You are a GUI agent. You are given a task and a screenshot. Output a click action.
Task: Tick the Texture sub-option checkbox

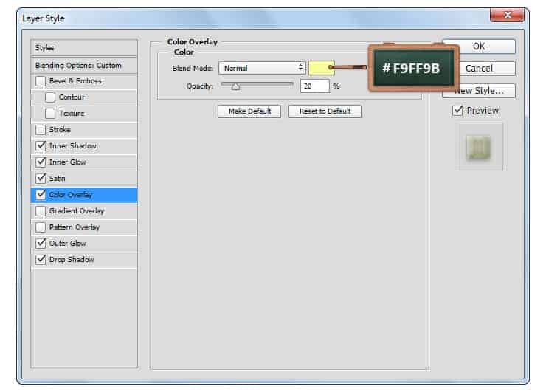pos(50,114)
